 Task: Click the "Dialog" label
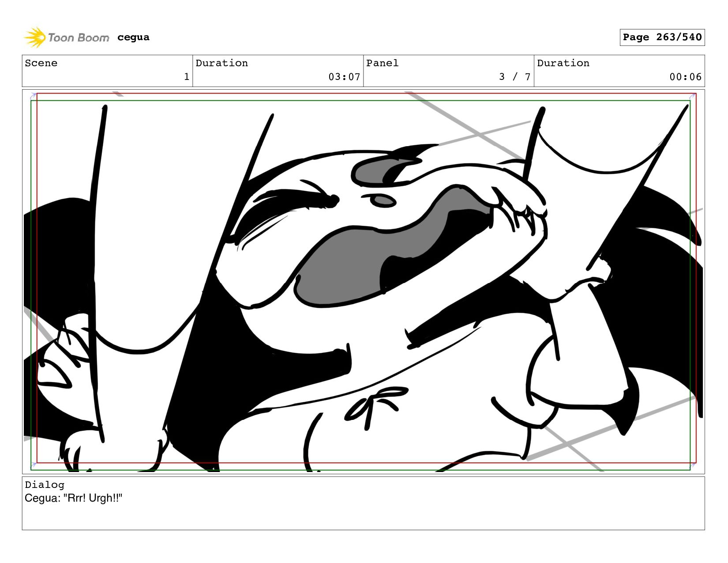pyautogui.click(x=45, y=485)
